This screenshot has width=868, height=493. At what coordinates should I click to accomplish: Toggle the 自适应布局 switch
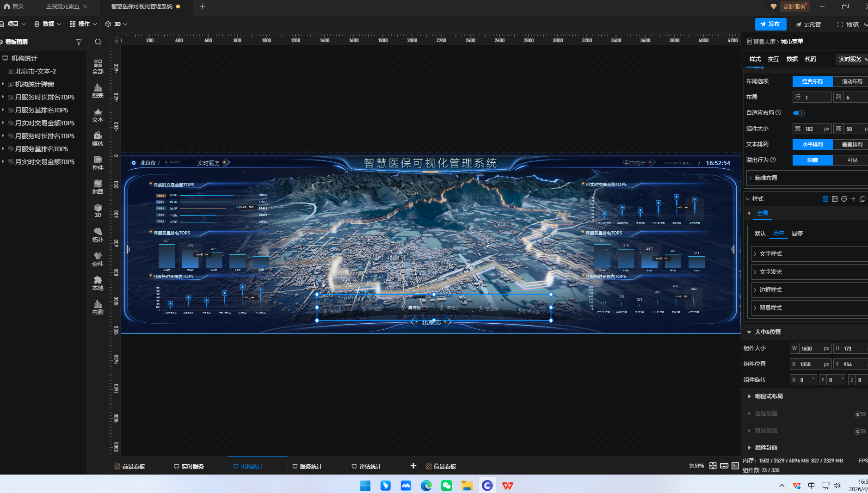[x=799, y=113]
